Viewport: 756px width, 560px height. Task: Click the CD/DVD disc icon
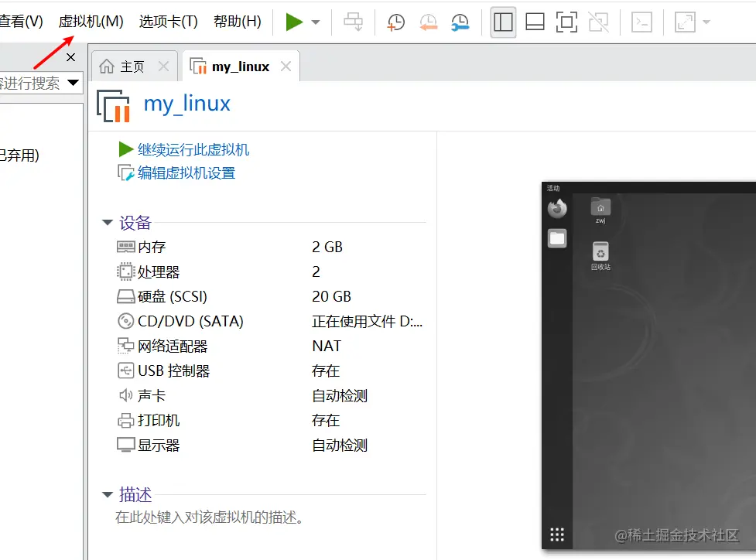point(126,321)
